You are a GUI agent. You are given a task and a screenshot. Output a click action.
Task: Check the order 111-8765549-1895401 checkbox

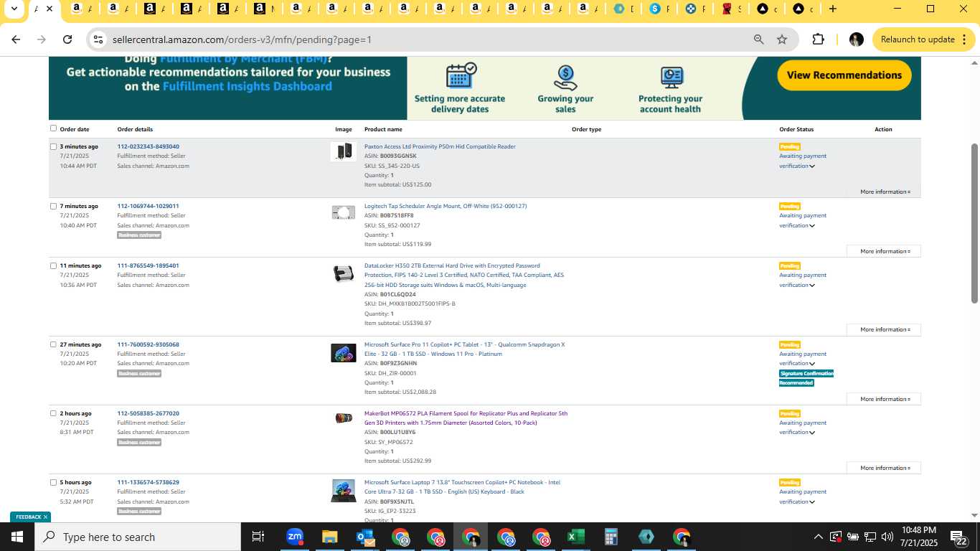pyautogui.click(x=53, y=265)
